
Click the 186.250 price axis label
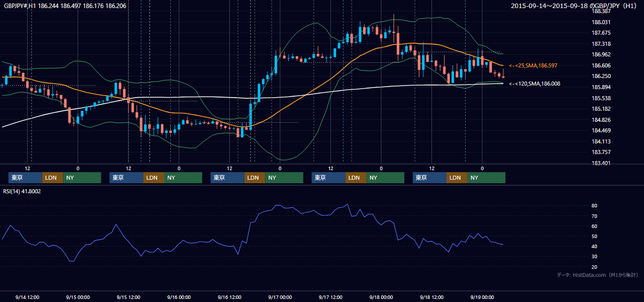[x=602, y=76]
